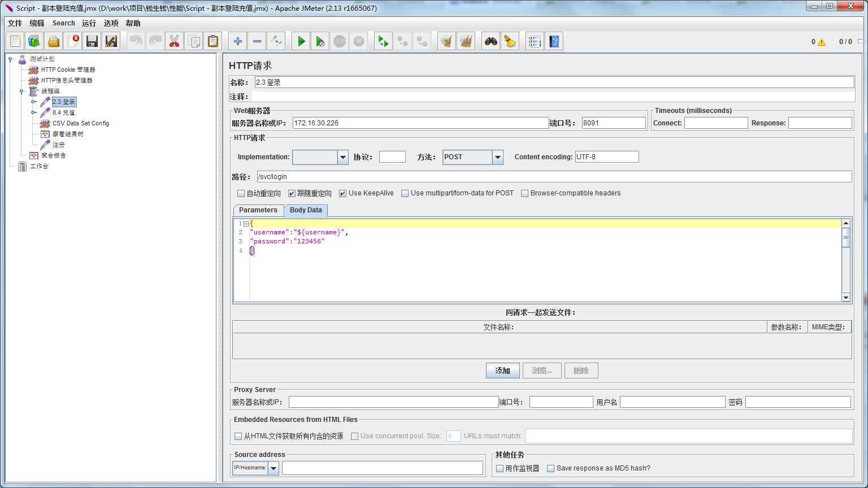This screenshot has height=488, width=868.
Task: Toggle the 自动重定向 checkbox
Action: (241, 193)
